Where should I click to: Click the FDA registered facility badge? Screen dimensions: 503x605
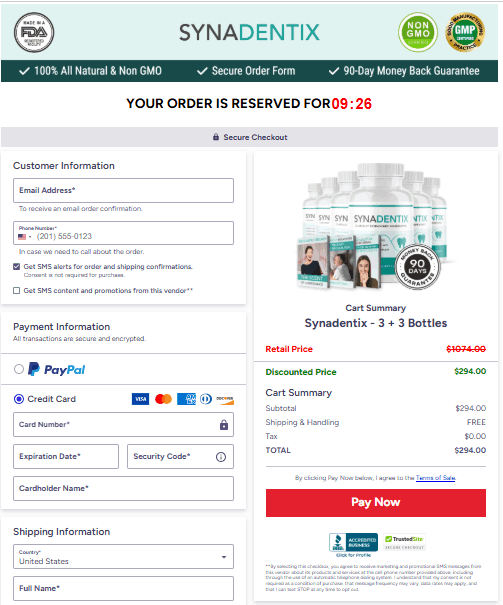tap(34, 32)
